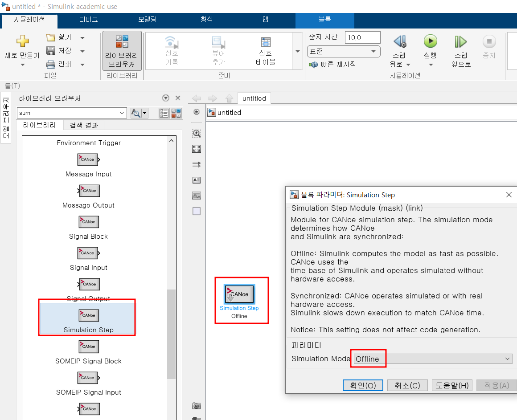Open dropdown arrow next to 열기

click(x=82, y=38)
